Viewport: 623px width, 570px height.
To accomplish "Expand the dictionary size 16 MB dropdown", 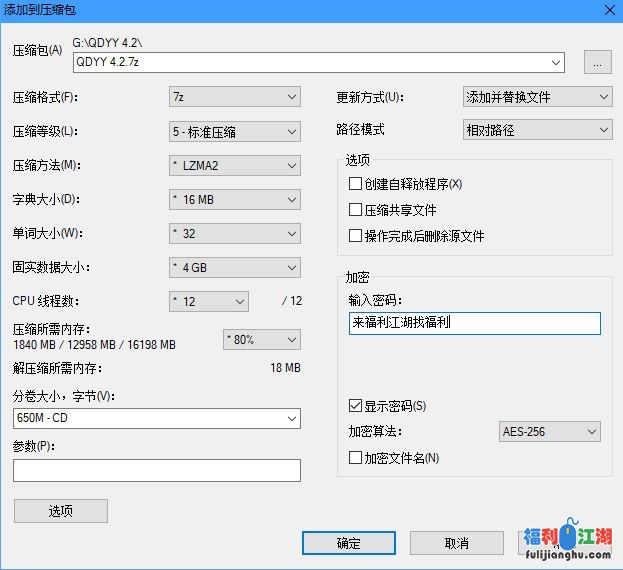I will (235, 199).
